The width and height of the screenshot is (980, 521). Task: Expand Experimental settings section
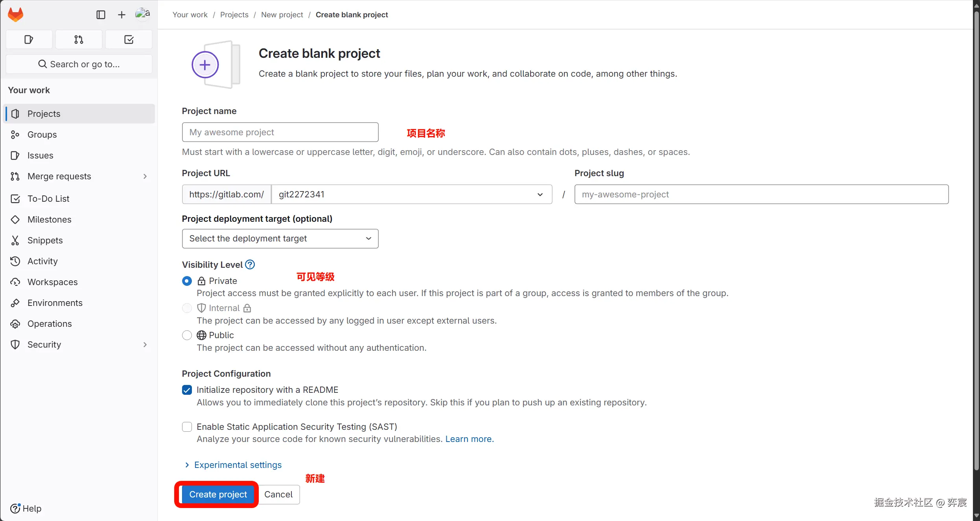tap(238, 465)
